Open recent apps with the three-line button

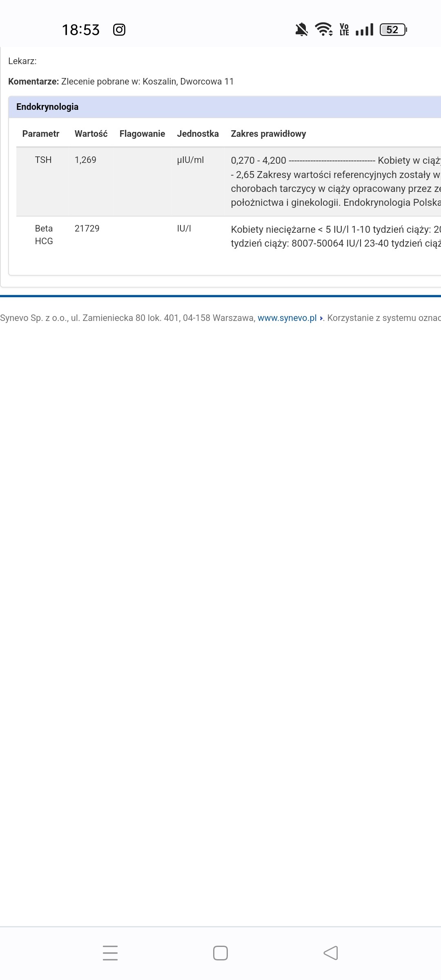110,953
